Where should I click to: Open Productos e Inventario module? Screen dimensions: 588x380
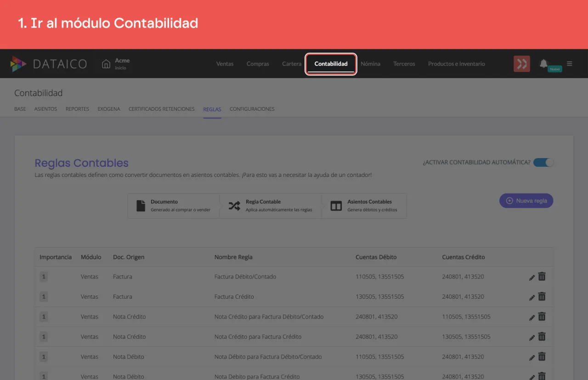457,64
